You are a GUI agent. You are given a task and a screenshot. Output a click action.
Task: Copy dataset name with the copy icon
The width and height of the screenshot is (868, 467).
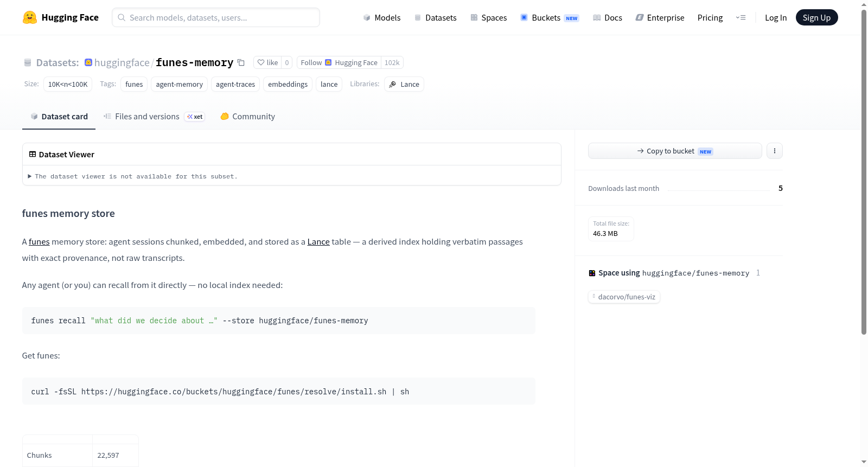point(241,63)
